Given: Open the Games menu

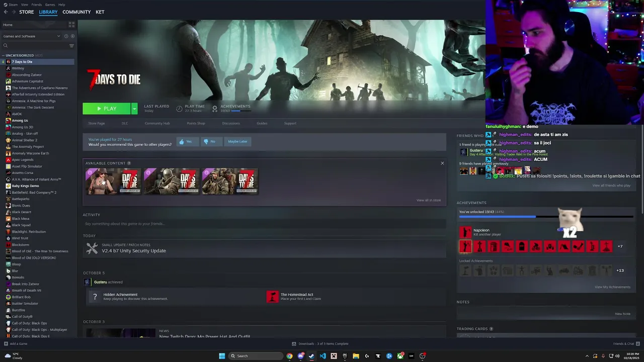Looking at the screenshot, I should [x=50, y=5].
